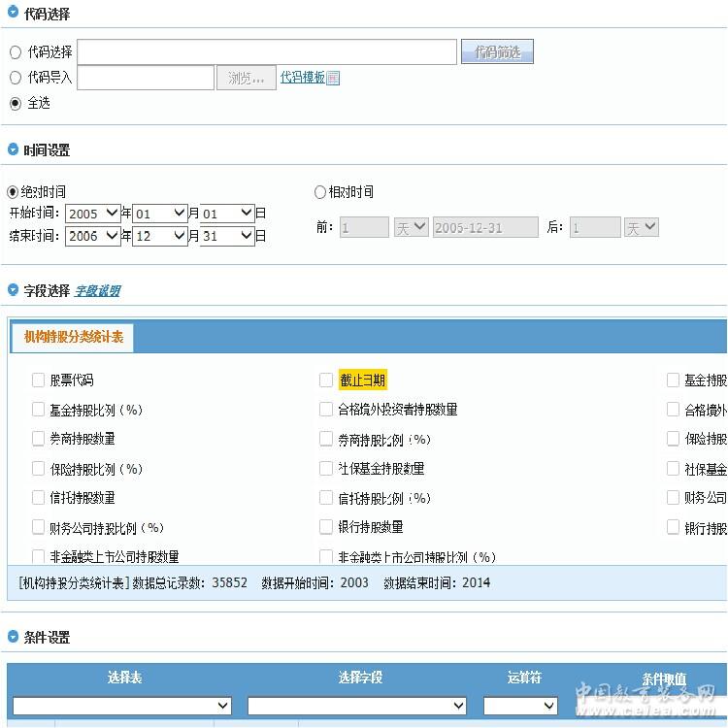Enable the 券商持股数量 checkbox
The image size is (728, 728).
pyautogui.click(x=39, y=439)
